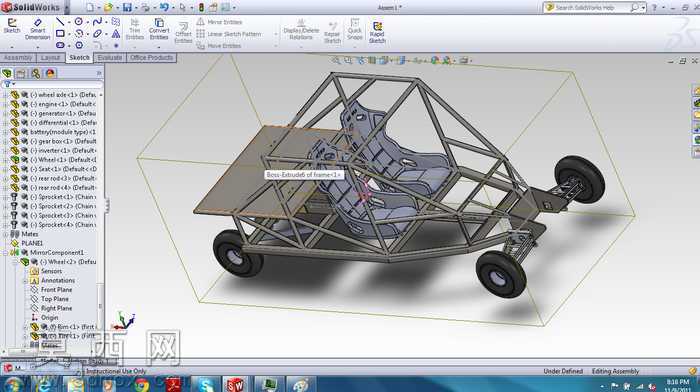Click the Undo icon
This screenshot has height=392, width=700.
click(x=164, y=7)
